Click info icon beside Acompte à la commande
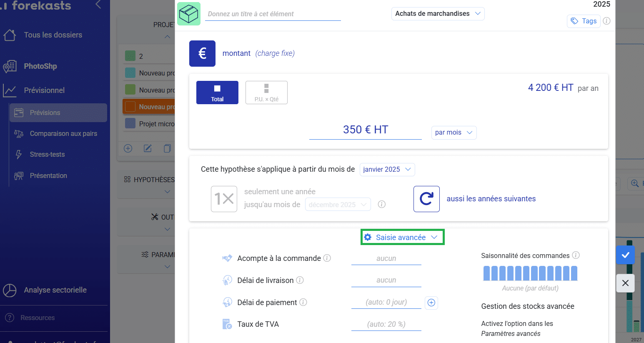This screenshot has width=644, height=343. click(327, 258)
